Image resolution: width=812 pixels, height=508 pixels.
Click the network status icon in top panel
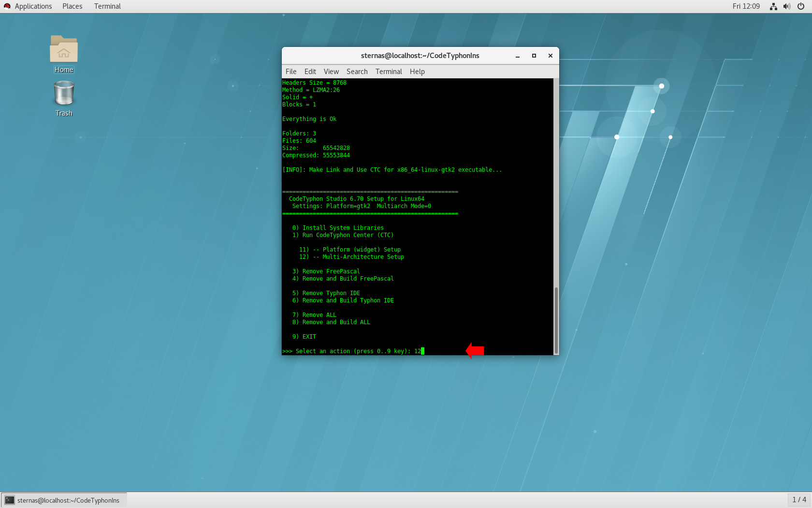(x=773, y=6)
